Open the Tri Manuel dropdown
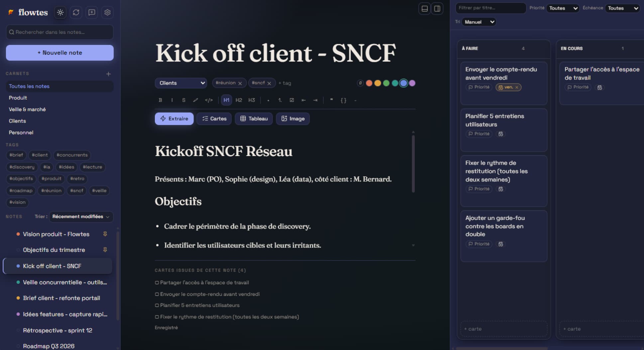This screenshot has height=350, width=644. coord(479,22)
